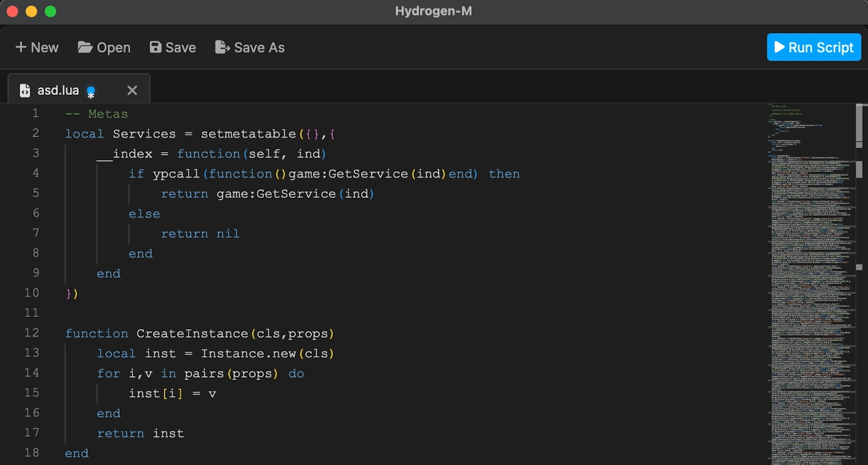Image resolution: width=868 pixels, height=465 pixels.
Task: Fold the for loop at line 14
Action: (x=51, y=373)
